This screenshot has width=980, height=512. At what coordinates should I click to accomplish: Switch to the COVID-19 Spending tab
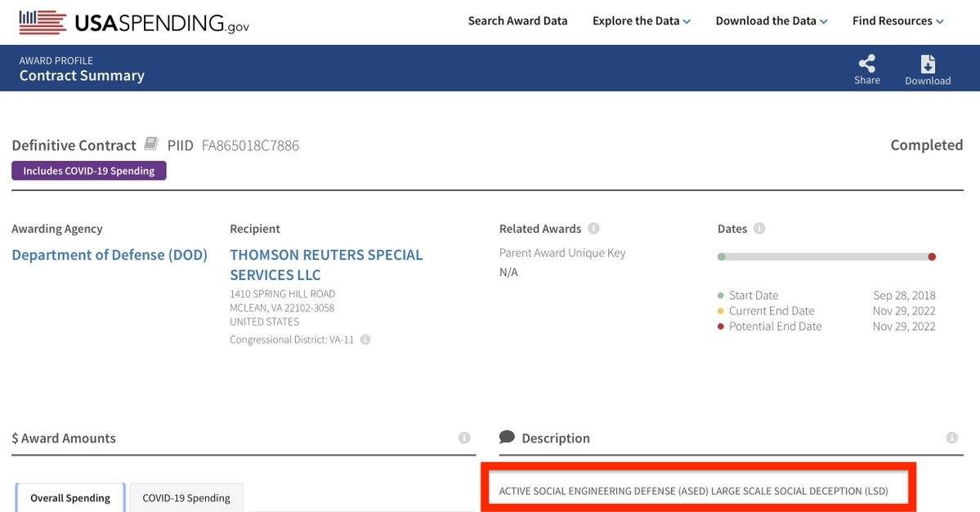point(186,497)
